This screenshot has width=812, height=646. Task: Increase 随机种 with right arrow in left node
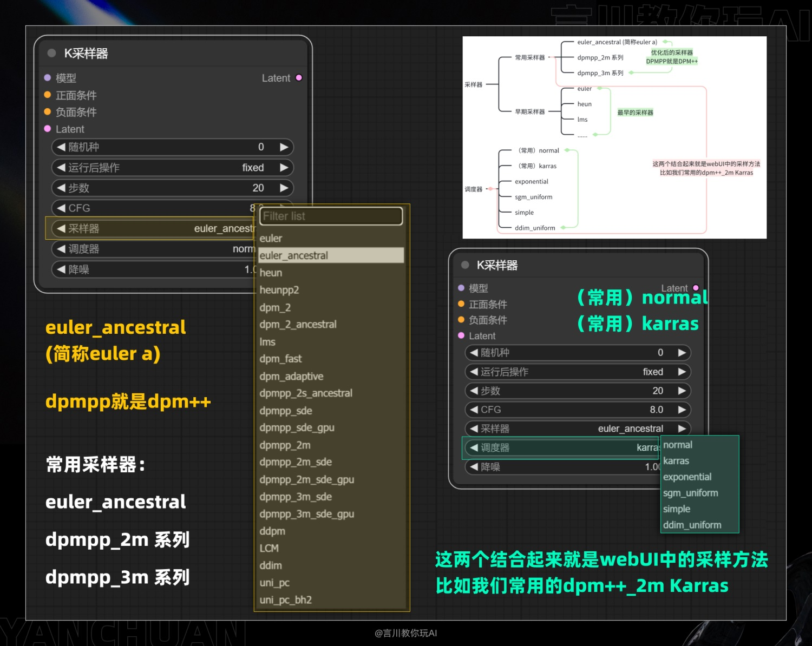pos(284,147)
